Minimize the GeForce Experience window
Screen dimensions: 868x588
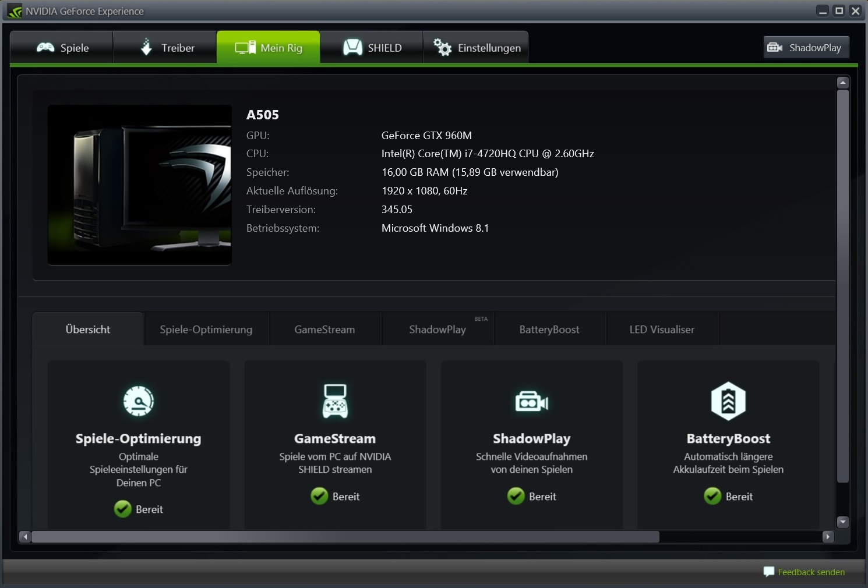click(x=823, y=11)
